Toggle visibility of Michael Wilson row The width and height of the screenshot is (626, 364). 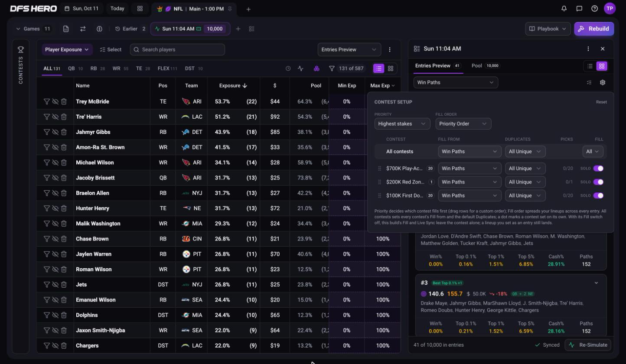click(x=55, y=162)
